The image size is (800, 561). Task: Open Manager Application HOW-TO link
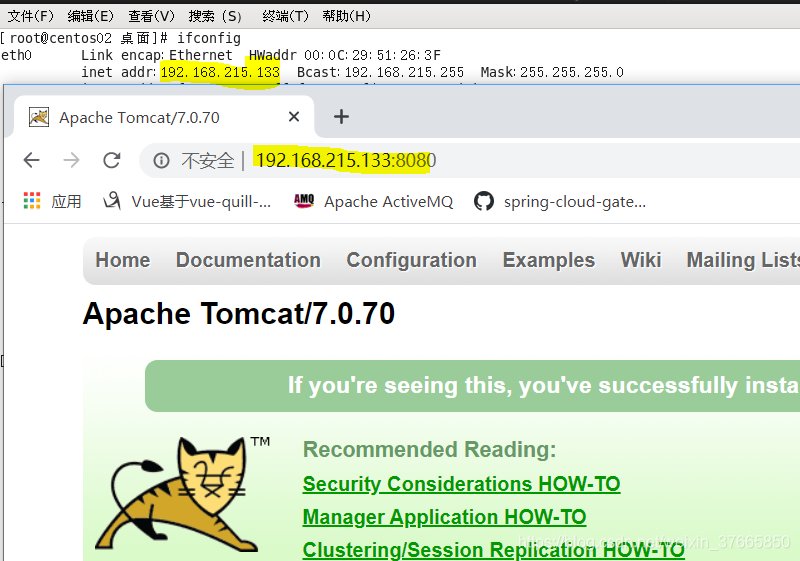pyautogui.click(x=444, y=517)
